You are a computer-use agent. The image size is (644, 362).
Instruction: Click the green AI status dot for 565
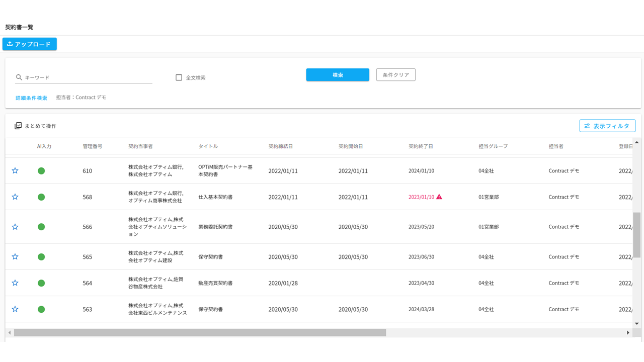pos(41,257)
